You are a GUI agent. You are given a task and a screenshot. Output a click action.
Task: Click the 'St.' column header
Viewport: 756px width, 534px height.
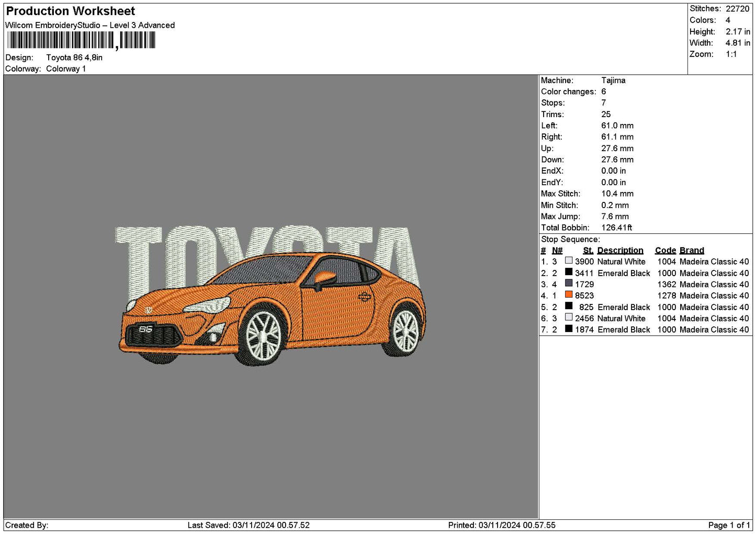[x=589, y=251]
